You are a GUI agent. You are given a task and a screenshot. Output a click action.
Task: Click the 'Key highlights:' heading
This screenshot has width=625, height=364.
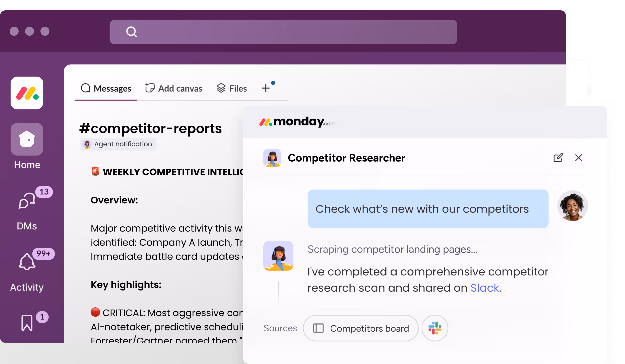[x=126, y=285]
